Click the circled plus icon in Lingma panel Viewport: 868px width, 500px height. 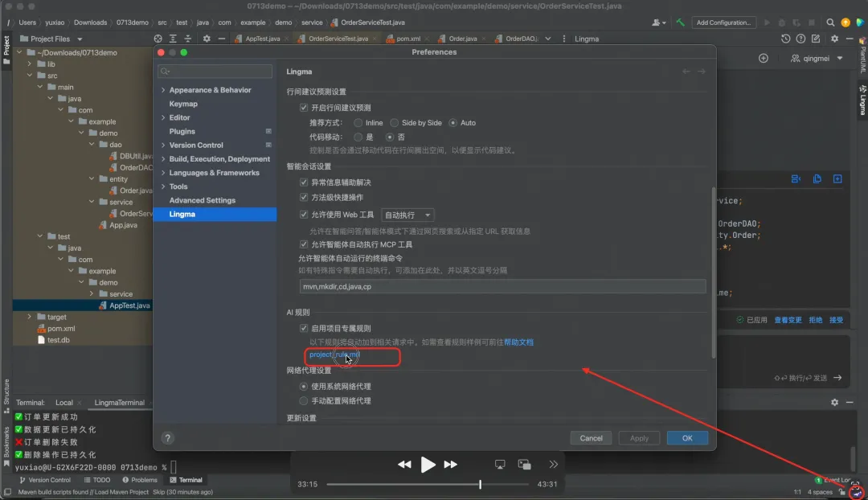pos(764,58)
